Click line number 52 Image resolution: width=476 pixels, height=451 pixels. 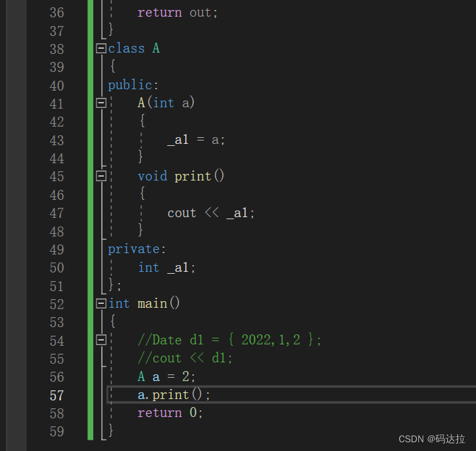(x=57, y=304)
